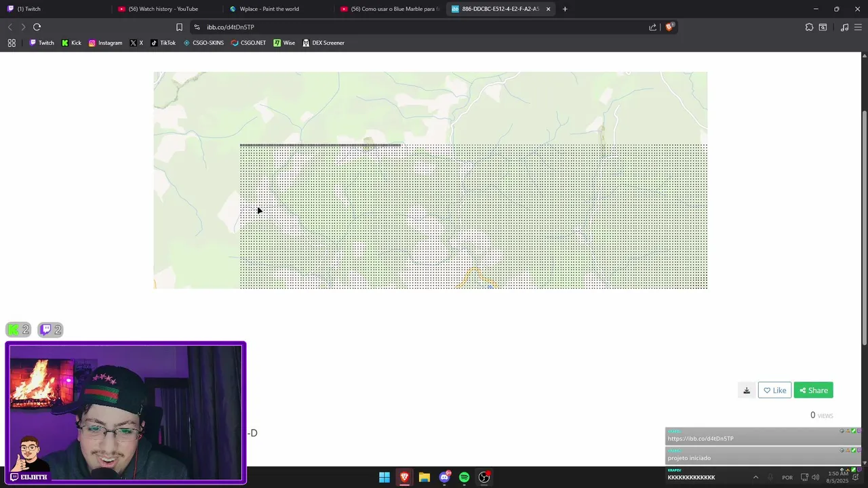868x488 pixels.
Task: Open the notification bell icon in the taskbar
Action: pos(856,477)
